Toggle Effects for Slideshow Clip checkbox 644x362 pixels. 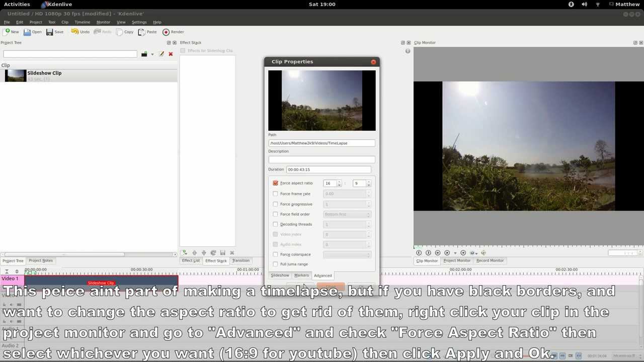point(183,51)
